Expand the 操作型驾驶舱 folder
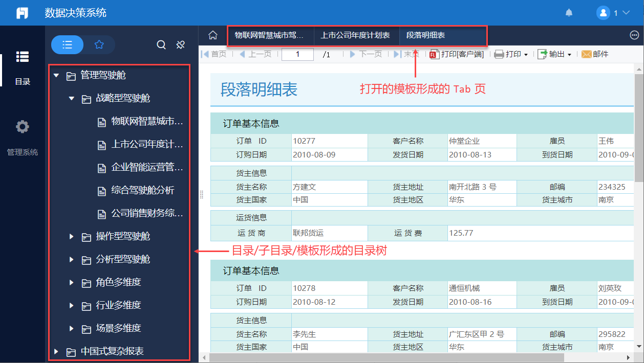Viewport: 644px width, 363px height. [x=72, y=236]
